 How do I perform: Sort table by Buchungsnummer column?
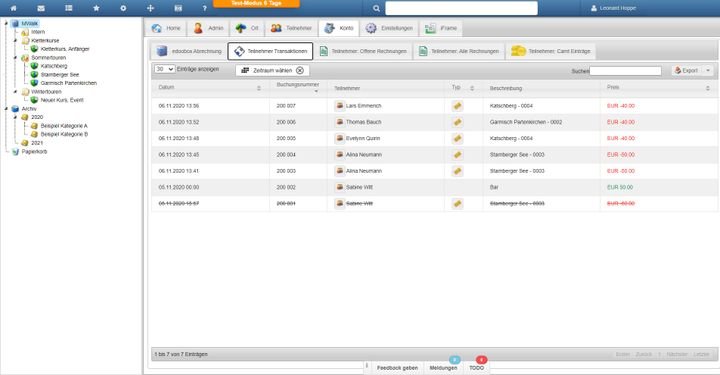click(298, 88)
